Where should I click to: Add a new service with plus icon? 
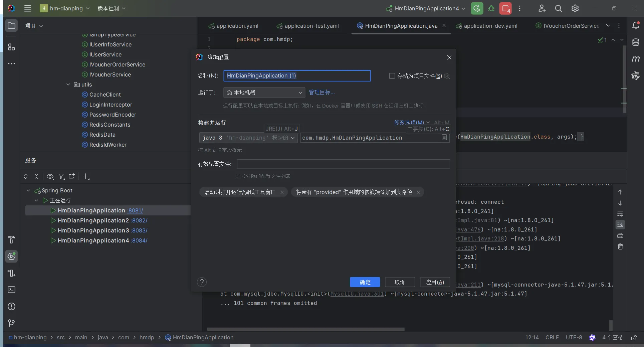click(86, 176)
